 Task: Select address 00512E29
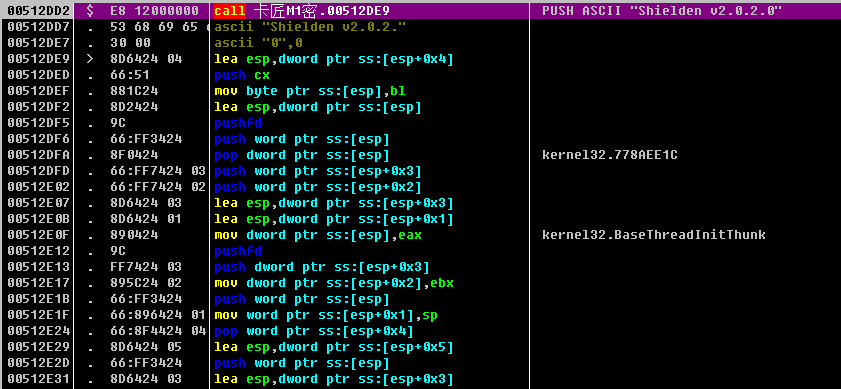(39, 347)
